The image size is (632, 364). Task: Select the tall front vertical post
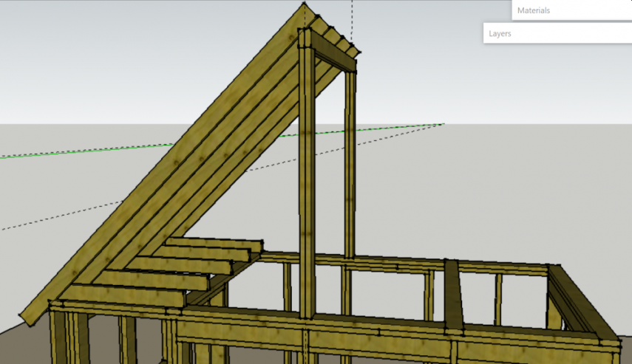coord(307,185)
